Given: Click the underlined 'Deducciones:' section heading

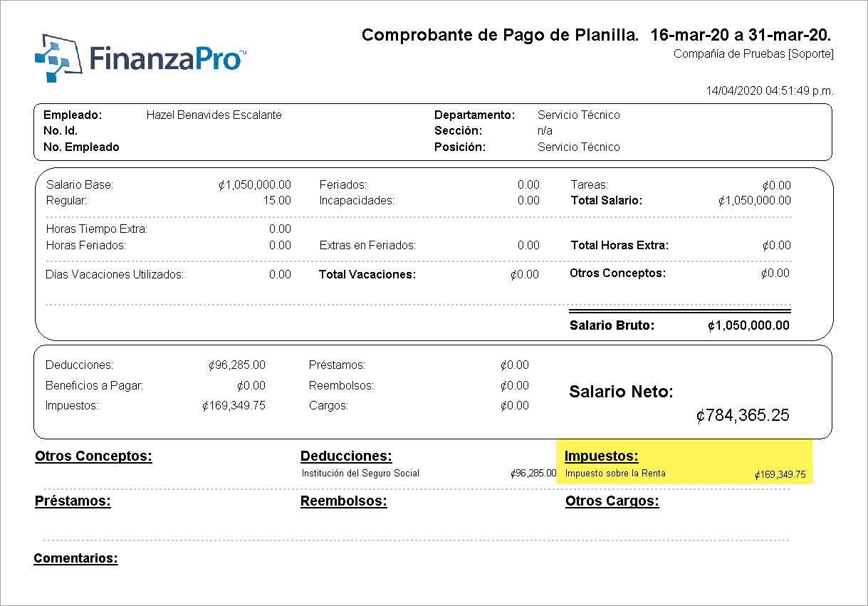Looking at the screenshot, I should (x=347, y=456).
